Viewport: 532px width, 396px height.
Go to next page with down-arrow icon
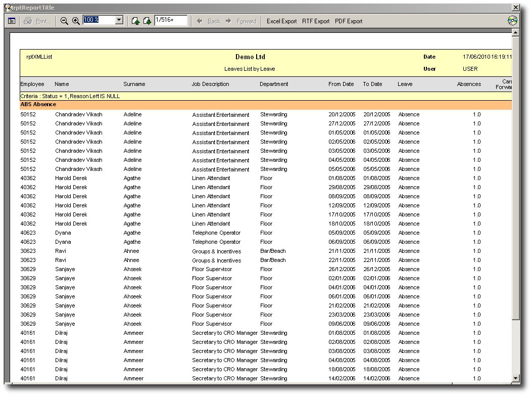147,21
